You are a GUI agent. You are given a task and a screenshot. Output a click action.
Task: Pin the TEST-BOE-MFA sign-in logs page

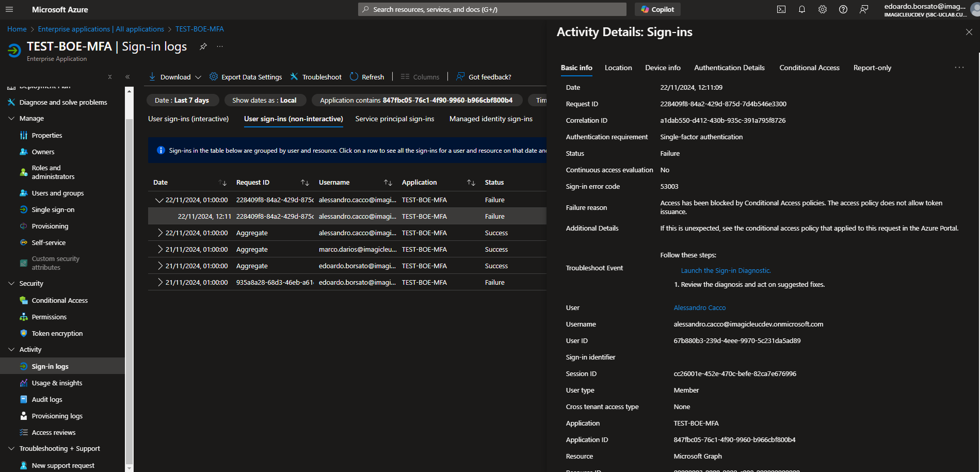(203, 46)
